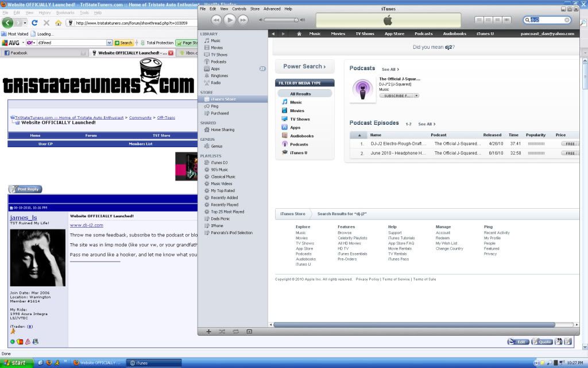The width and height of the screenshot is (588, 368).
Task: Toggle repeat icon in iTunes bottom bar
Action: point(235,331)
